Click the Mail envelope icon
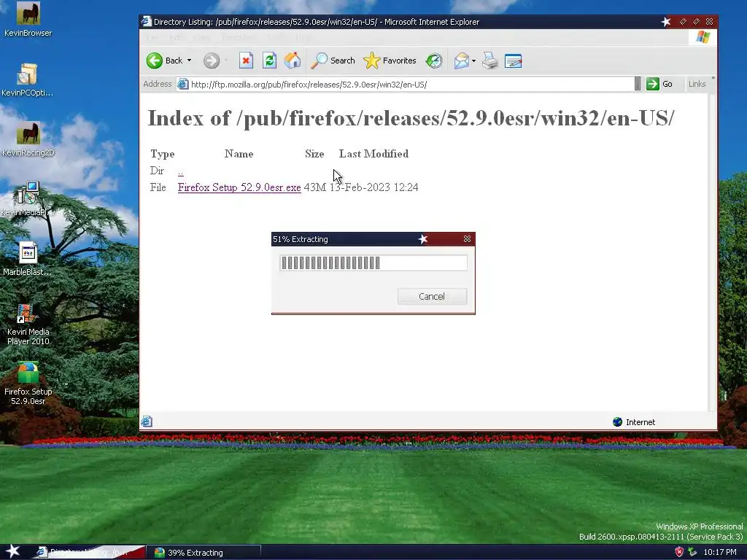Image resolution: width=747 pixels, height=560 pixels. pos(461,61)
